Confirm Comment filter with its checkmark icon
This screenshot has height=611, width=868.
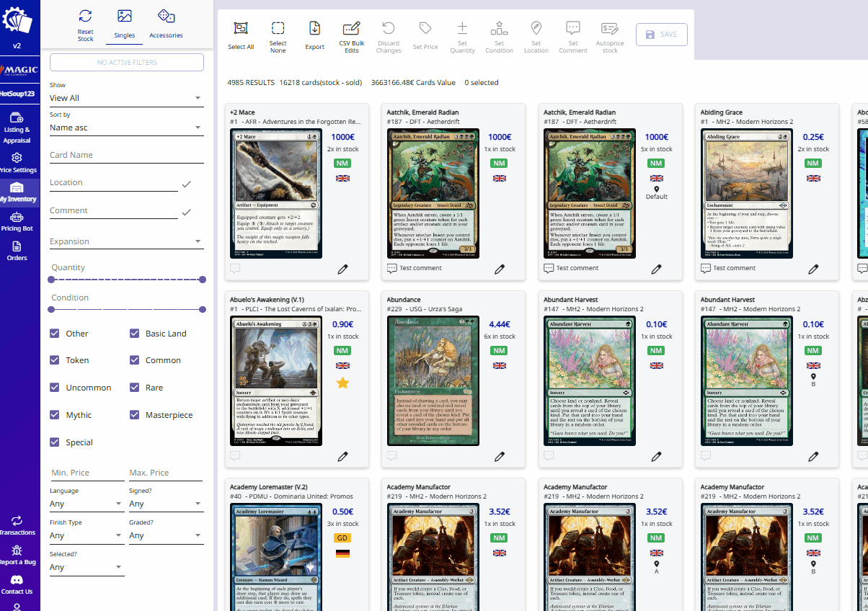tap(187, 212)
